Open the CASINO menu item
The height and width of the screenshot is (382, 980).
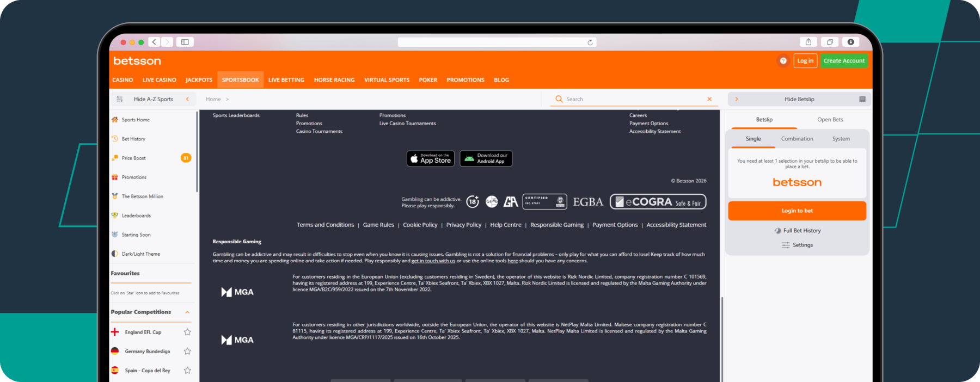click(122, 80)
